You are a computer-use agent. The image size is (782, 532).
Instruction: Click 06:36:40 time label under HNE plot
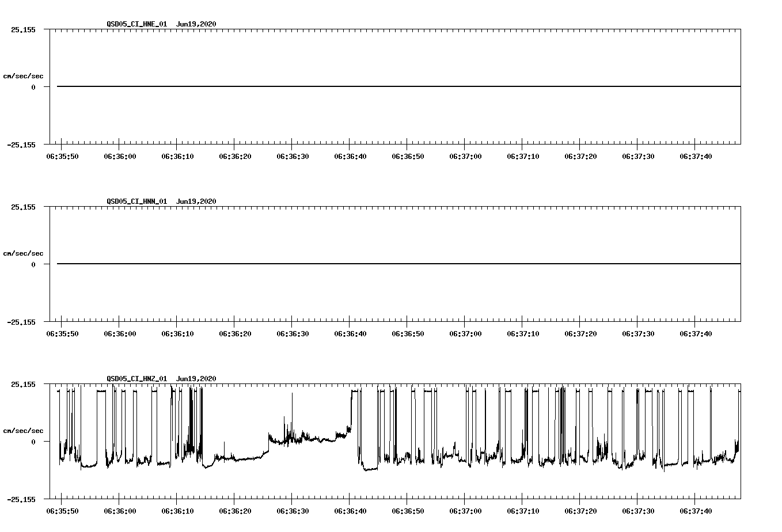(350, 157)
